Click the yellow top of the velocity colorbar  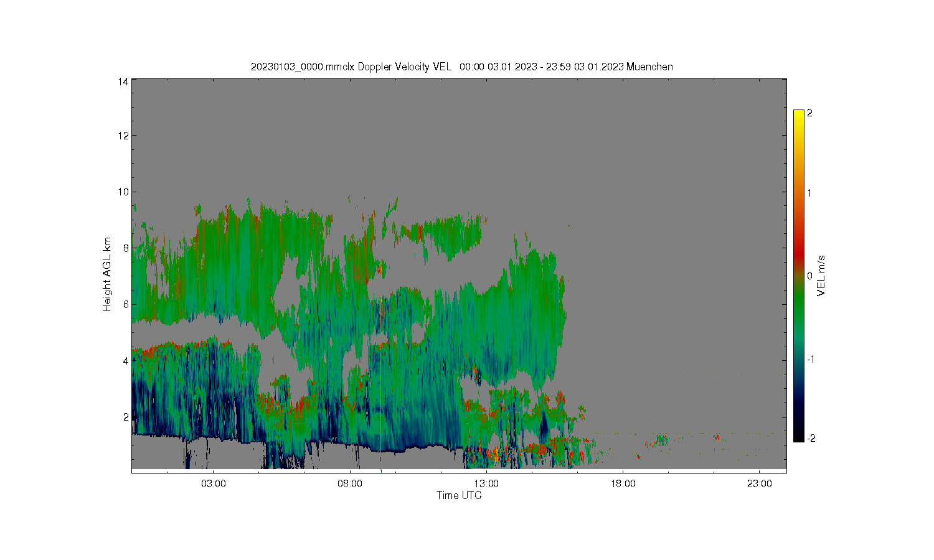[799, 115]
